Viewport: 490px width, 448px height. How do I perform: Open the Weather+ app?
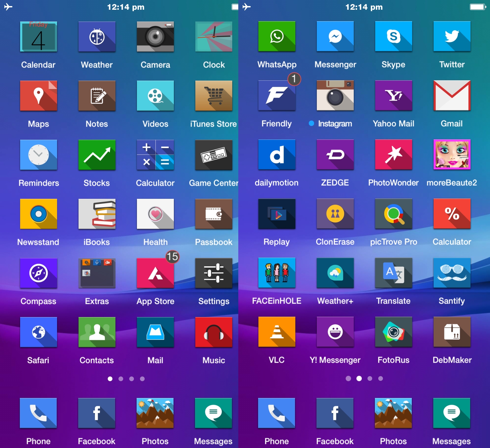click(x=335, y=273)
